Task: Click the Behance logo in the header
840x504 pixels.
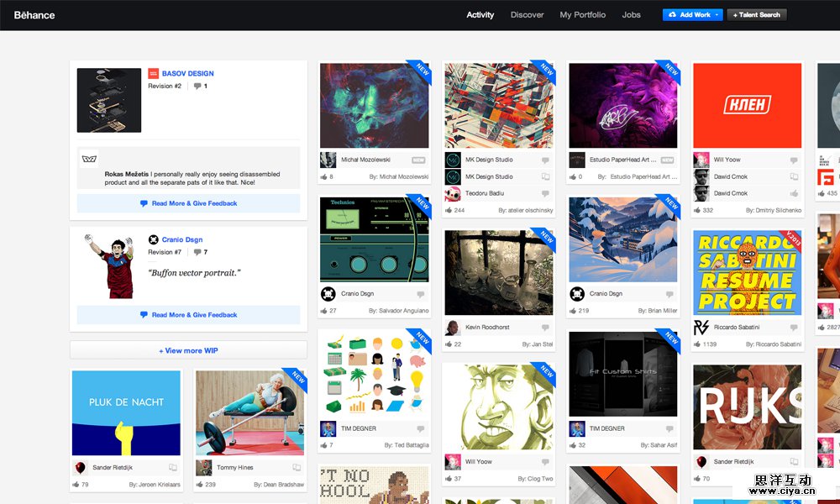Action: click(x=34, y=15)
